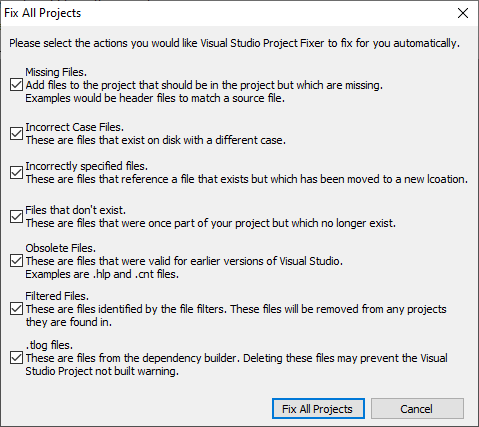
Task: Click the 'Fix All Projects' dialog title text
Action: coord(43,13)
